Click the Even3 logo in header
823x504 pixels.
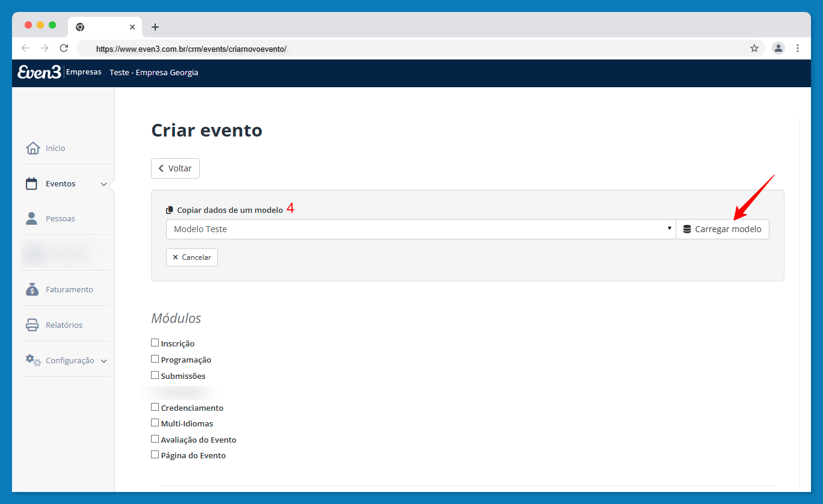click(x=39, y=72)
